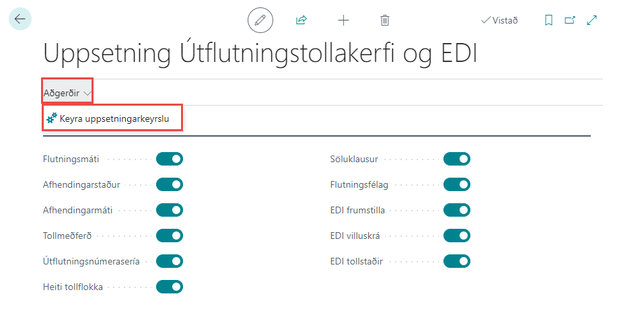Click the plus icon to add new

(x=343, y=20)
